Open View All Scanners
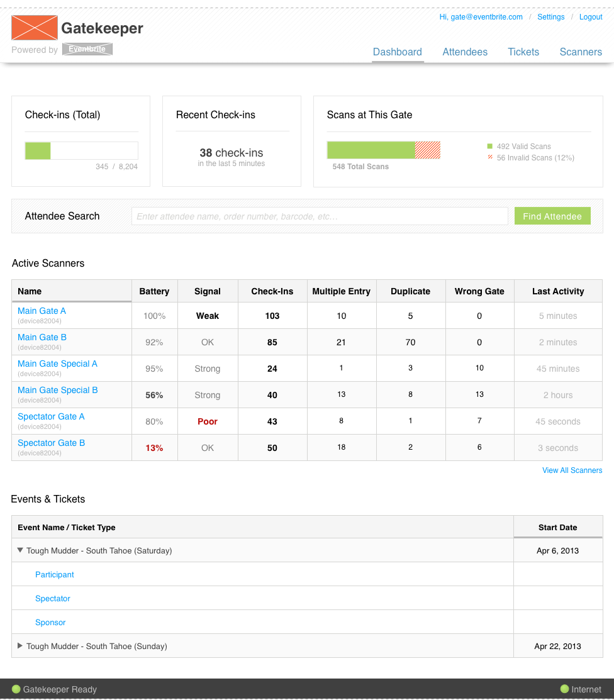614x700 pixels. [572, 470]
